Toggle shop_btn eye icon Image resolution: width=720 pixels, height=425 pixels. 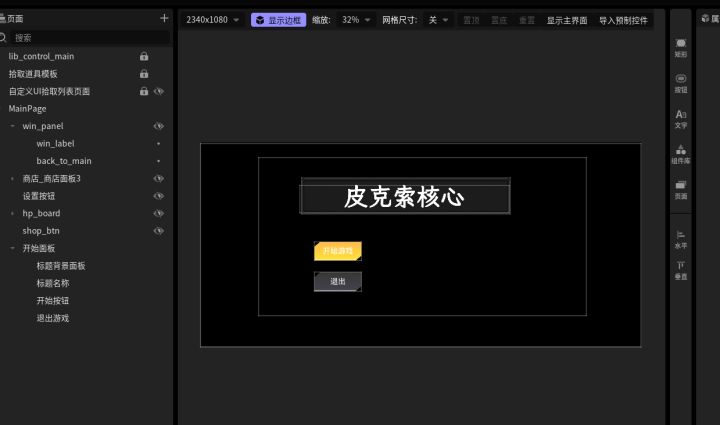click(158, 230)
